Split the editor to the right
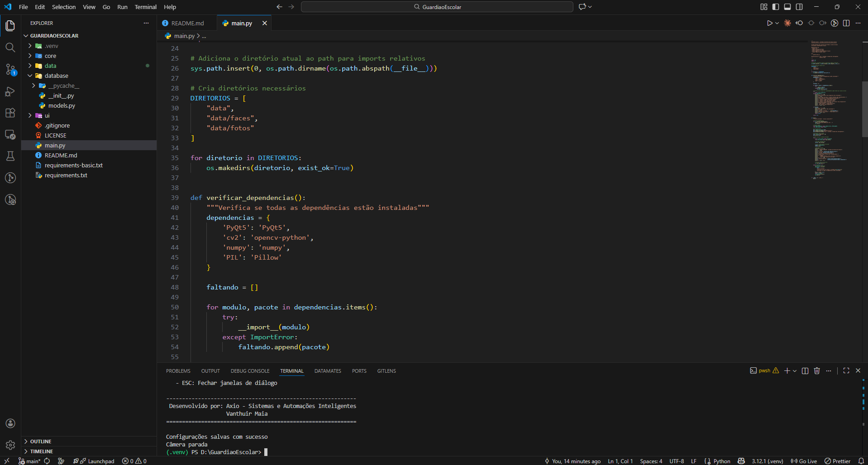868x465 pixels. pos(846,23)
